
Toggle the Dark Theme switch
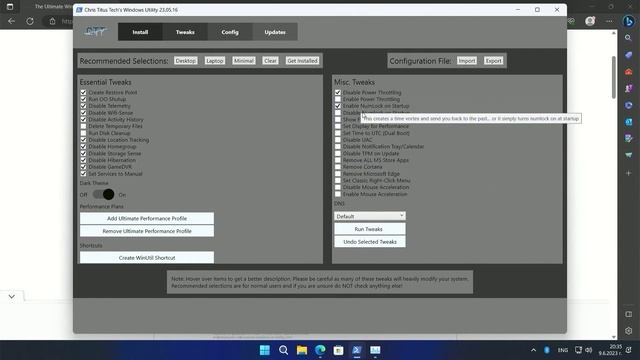click(x=103, y=194)
